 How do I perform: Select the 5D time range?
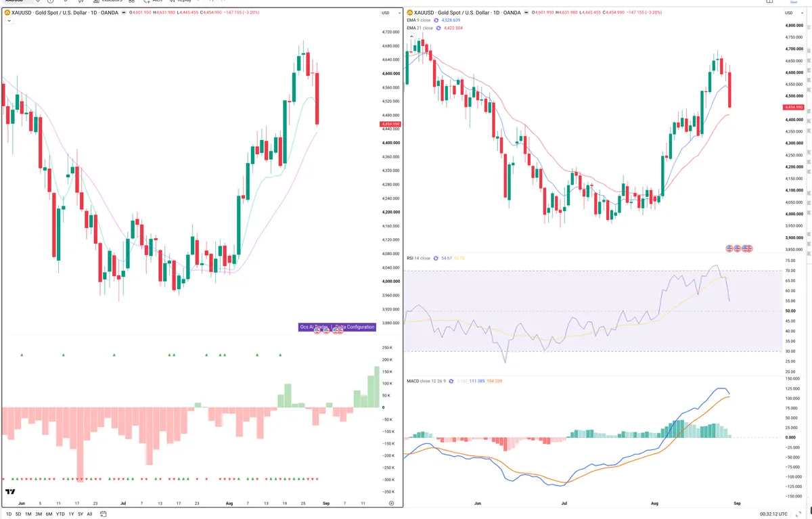pyautogui.click(x=18, y=514)
